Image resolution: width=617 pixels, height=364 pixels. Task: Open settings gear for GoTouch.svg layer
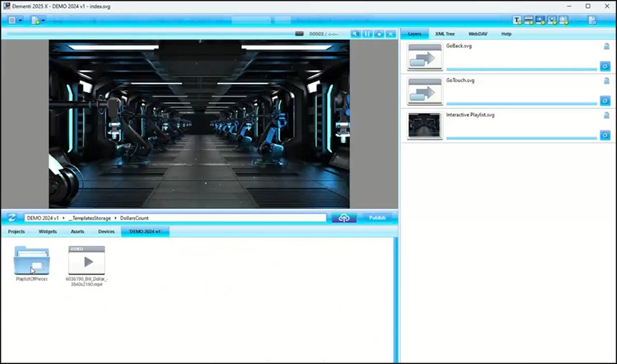pyautogui.click(x=605, y=101)
